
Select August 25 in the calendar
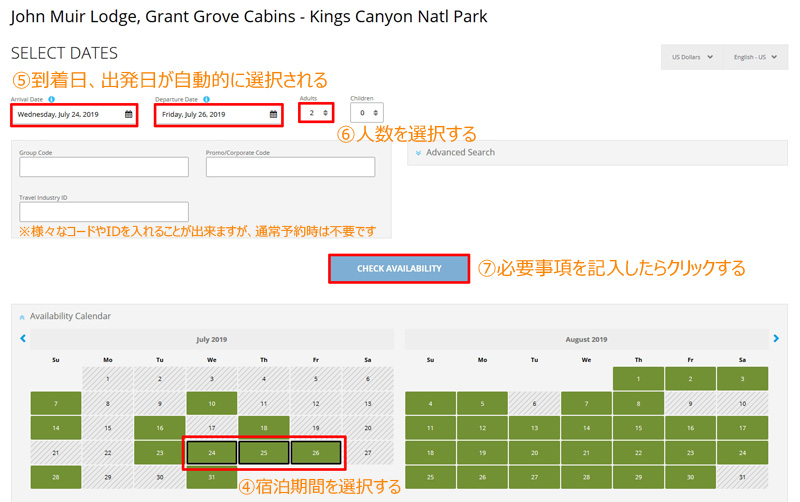pyautogui.click(x=431, y=477)
